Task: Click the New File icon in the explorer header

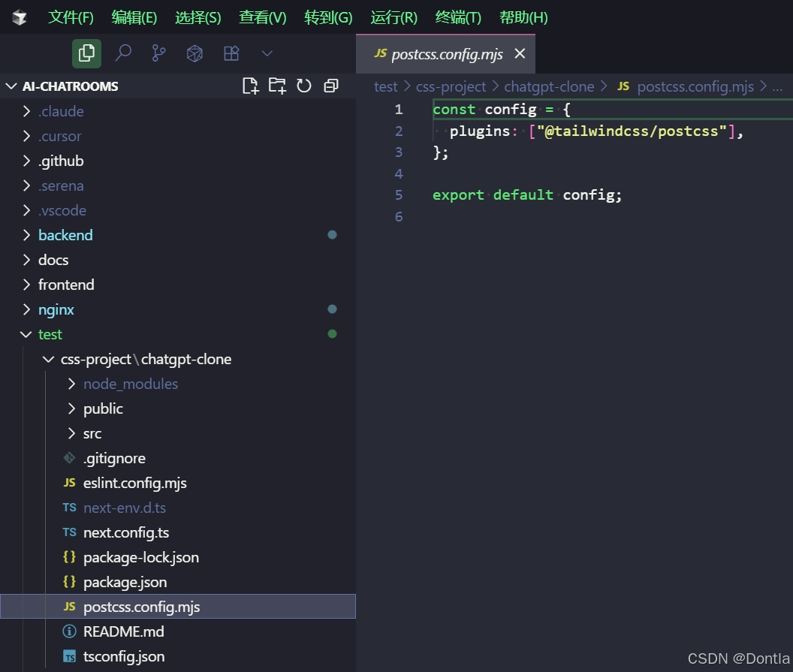Action: (250, 86)
